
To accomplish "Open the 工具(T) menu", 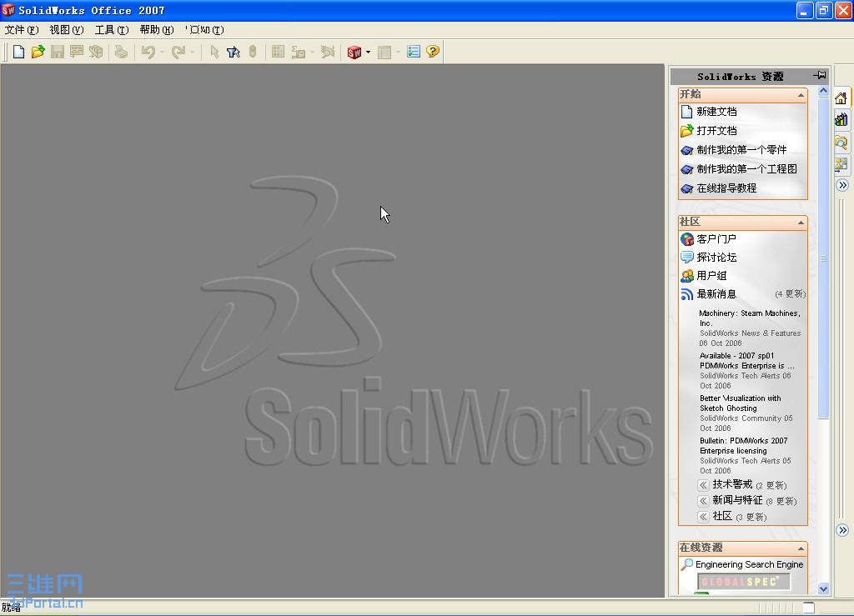I will tap(112, 30).
